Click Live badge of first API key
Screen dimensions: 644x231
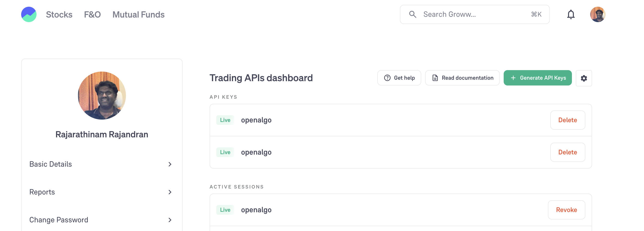pos(225,120)
